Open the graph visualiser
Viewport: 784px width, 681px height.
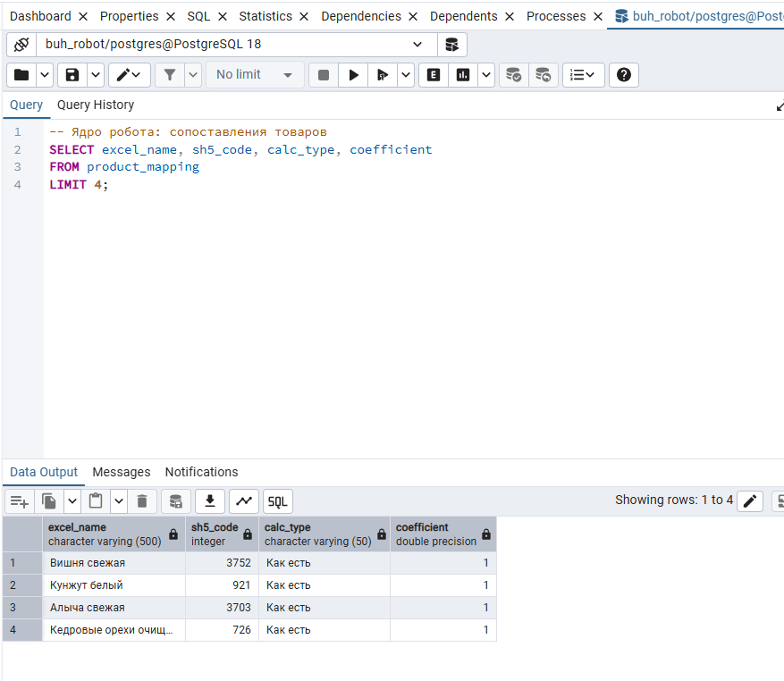[244, 501]
